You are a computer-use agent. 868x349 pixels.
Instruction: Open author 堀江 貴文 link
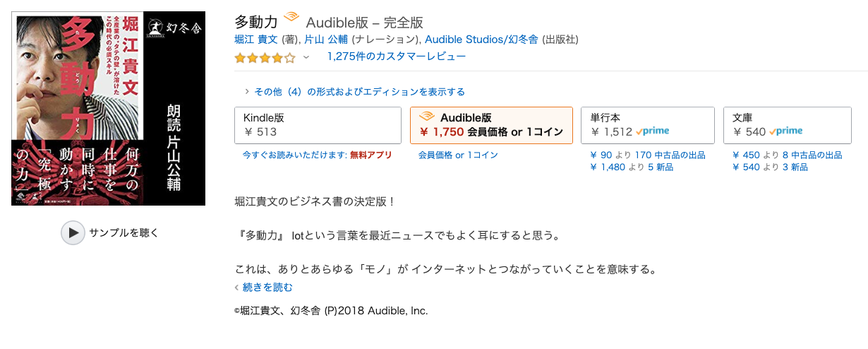(257, 38)
